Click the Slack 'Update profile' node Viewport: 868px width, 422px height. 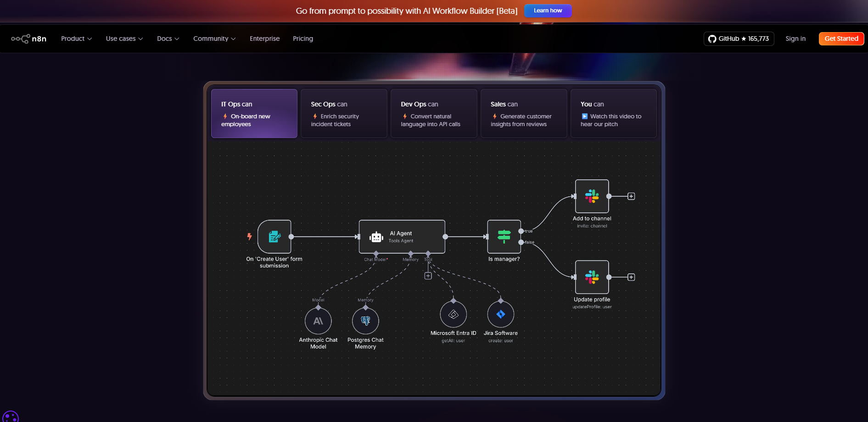pos(592,277)
